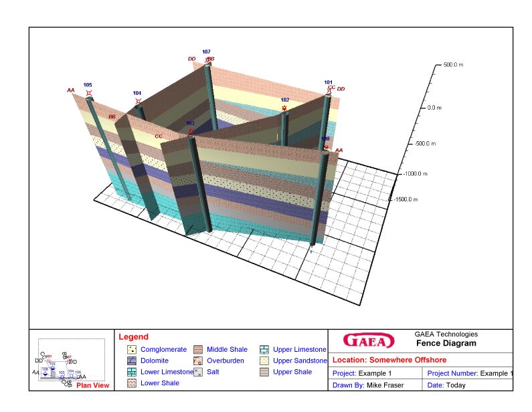Select the Lower Limestone legend pattern icon
This screenshot has width=532, height=412.
pos(132,372)
